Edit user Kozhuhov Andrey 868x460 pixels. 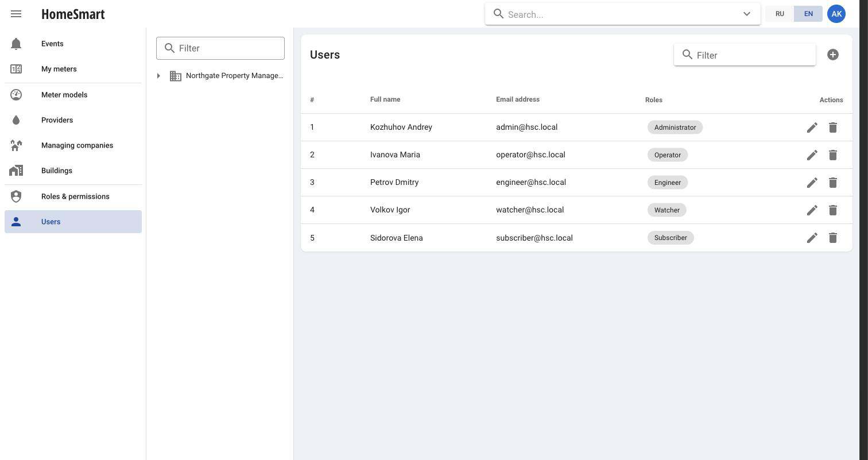pos(812,127)
